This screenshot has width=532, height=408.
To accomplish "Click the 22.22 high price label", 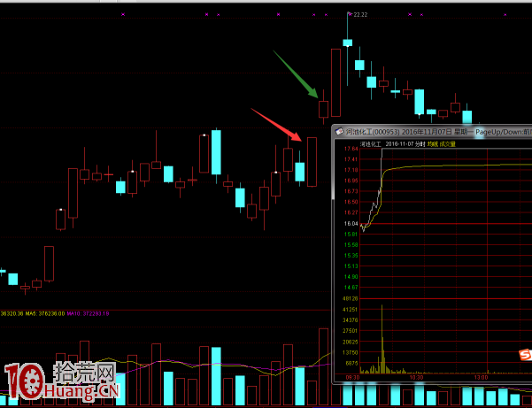I will coord(360,14).
